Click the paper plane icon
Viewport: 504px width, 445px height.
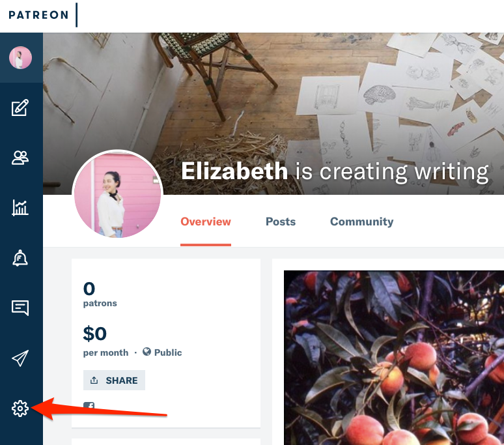pyautogui.click(x=20, y=358)
